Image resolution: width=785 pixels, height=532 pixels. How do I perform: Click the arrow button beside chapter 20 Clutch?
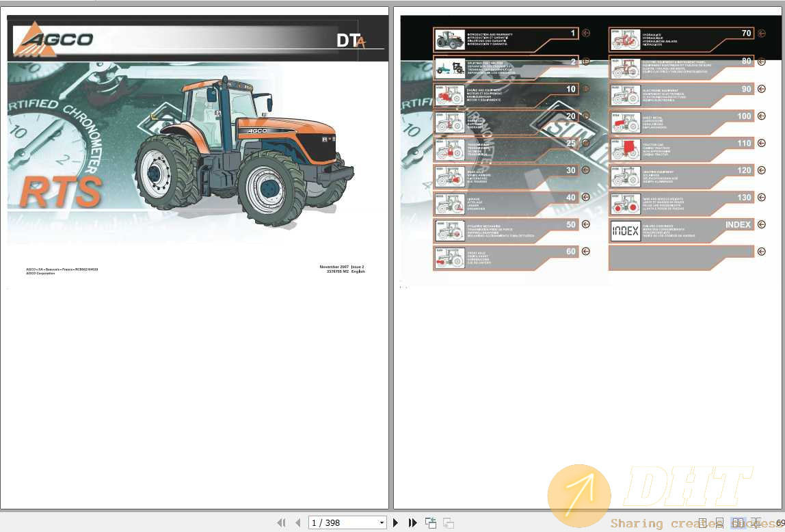(x=585, y=116)
